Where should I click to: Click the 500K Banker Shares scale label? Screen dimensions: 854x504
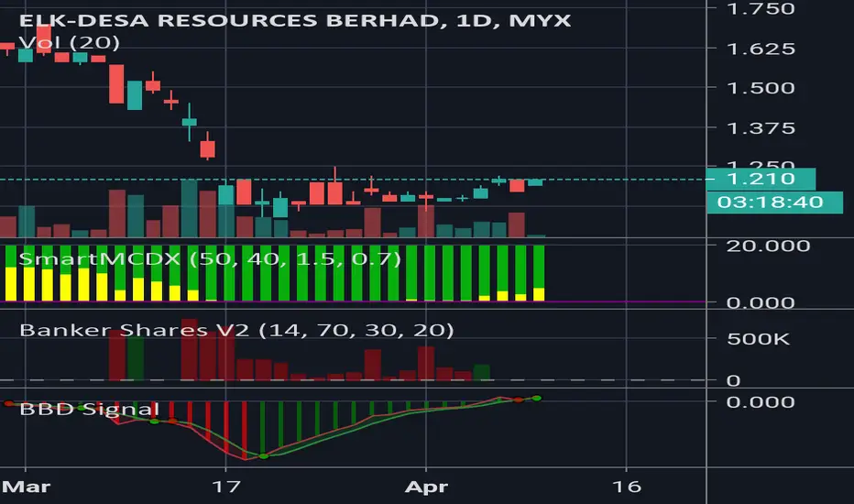(758, 339)
